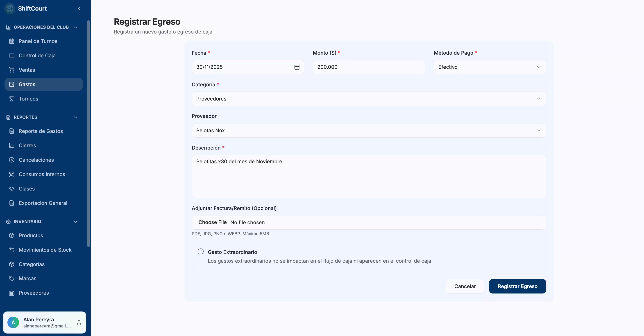
Task: Click the calendar icon in Fecha field
Action: [x=297, y=67]
